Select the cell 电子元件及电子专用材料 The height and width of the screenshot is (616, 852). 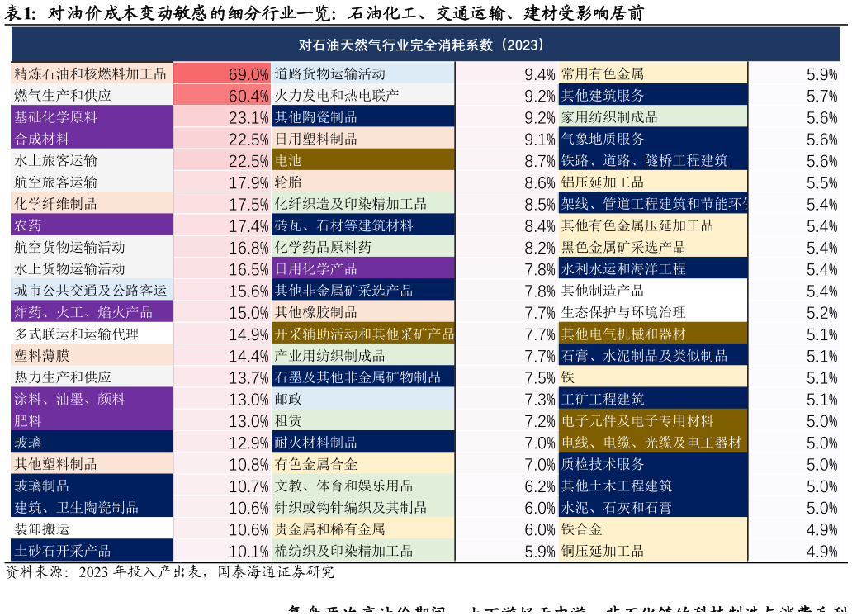coord(653,421)
